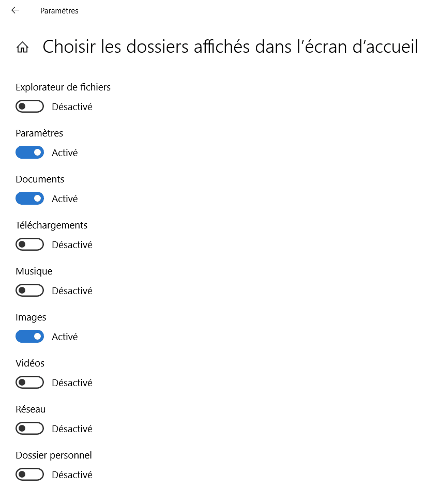Activate the Vidéos toggle switch
The image size is (425, 504).
point(29,383)
